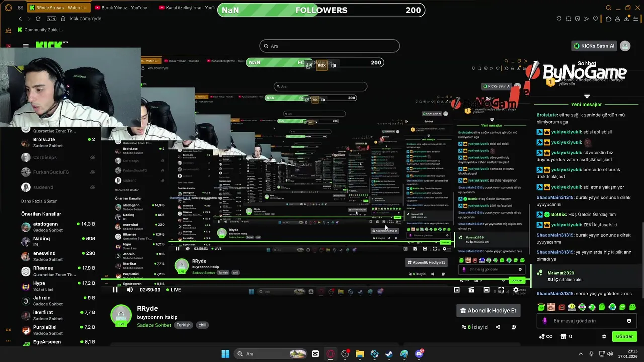Click the Abonelik Hediye Et button
This screenshot has height=362, width=644.
(488, 310)
